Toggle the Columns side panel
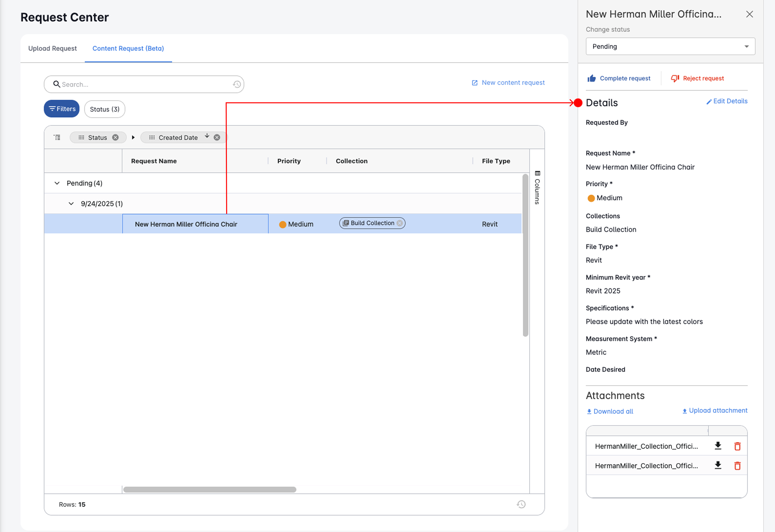Screen dimensions: 775x532 point(537,187)
